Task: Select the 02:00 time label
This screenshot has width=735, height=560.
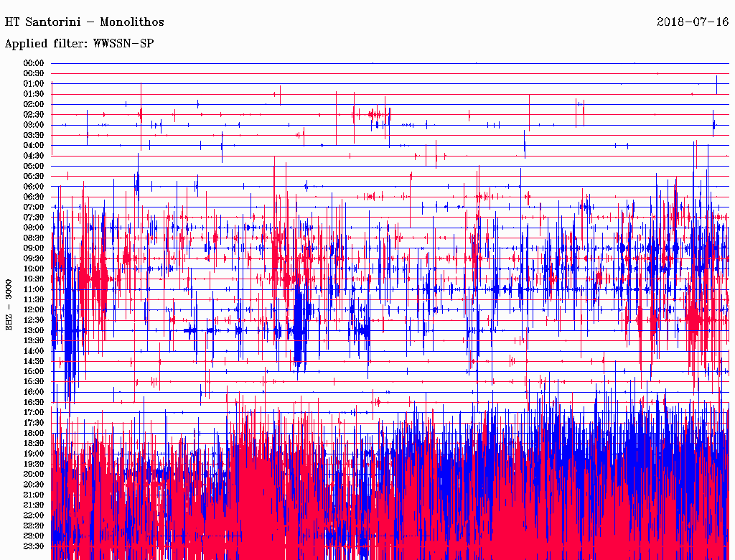Action: (x=33, y=105)
